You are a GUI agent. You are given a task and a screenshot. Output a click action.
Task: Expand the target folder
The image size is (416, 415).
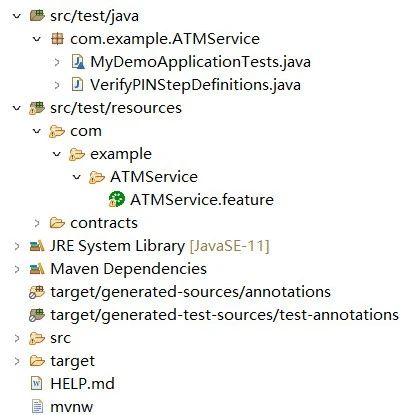(x=17, y=361)
